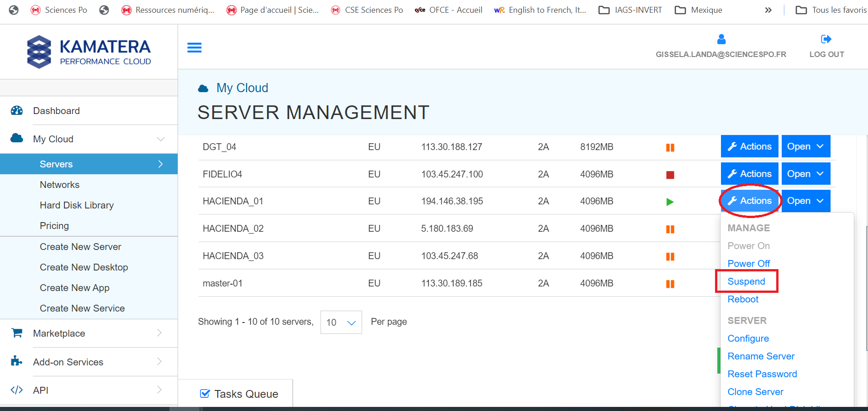Screen dimensions: 868x411
Task: Open Tous les favoris folder
Action: [x=831, y=10]
